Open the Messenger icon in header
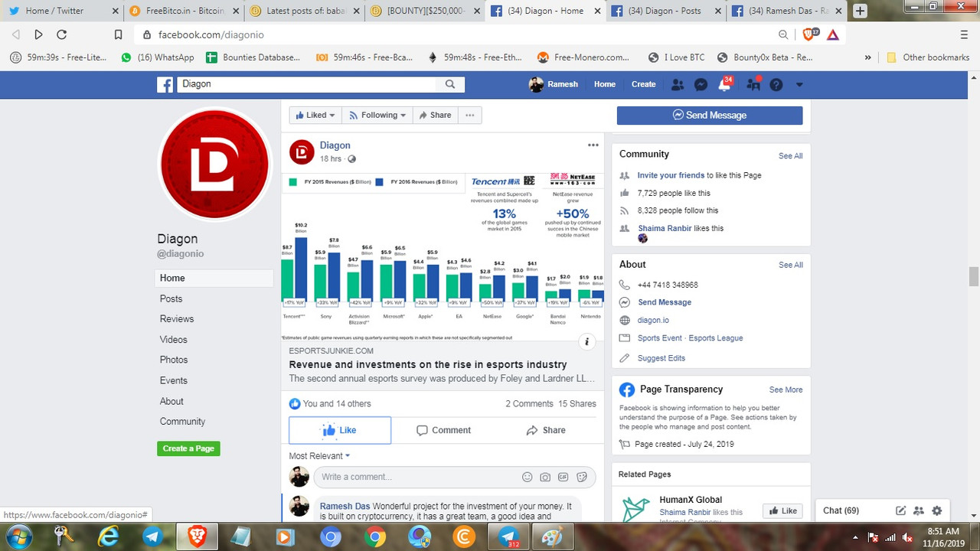This screenshot has width=980, height=551. 701,84
